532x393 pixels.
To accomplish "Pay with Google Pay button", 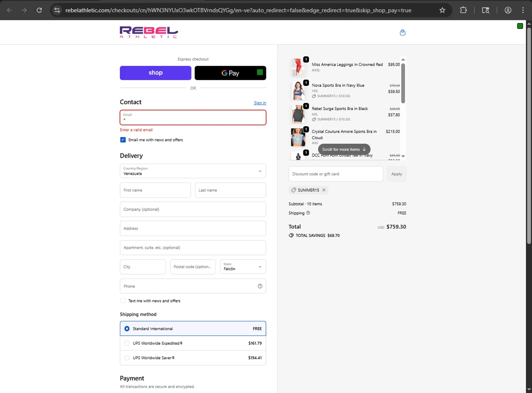I will tap(231, 73).
